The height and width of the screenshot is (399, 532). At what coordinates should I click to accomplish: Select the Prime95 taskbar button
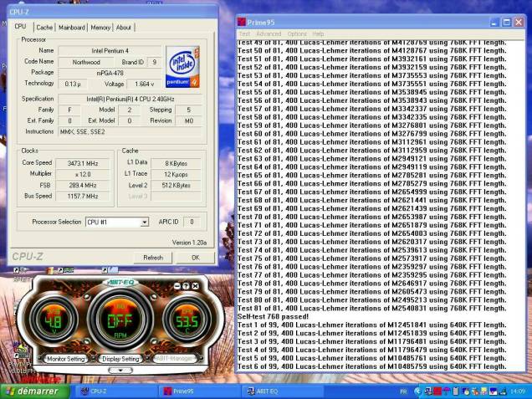click(x=199, y=391)
